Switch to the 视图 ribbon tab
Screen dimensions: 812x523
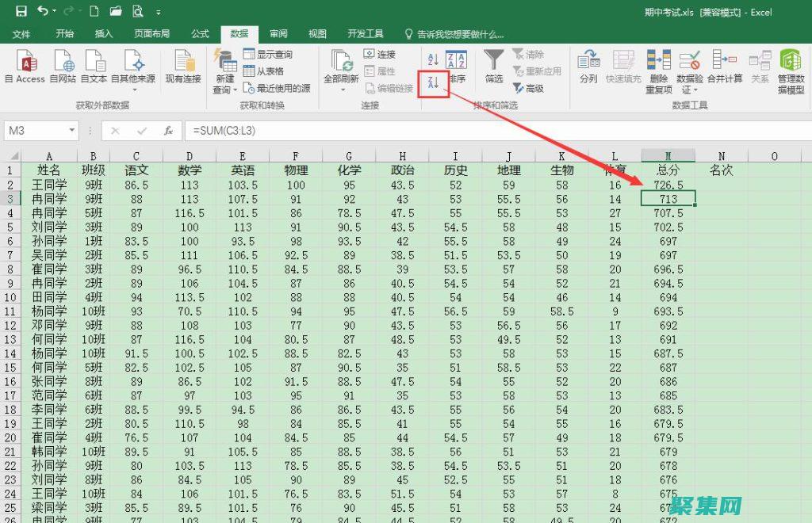tap(316, 34)
